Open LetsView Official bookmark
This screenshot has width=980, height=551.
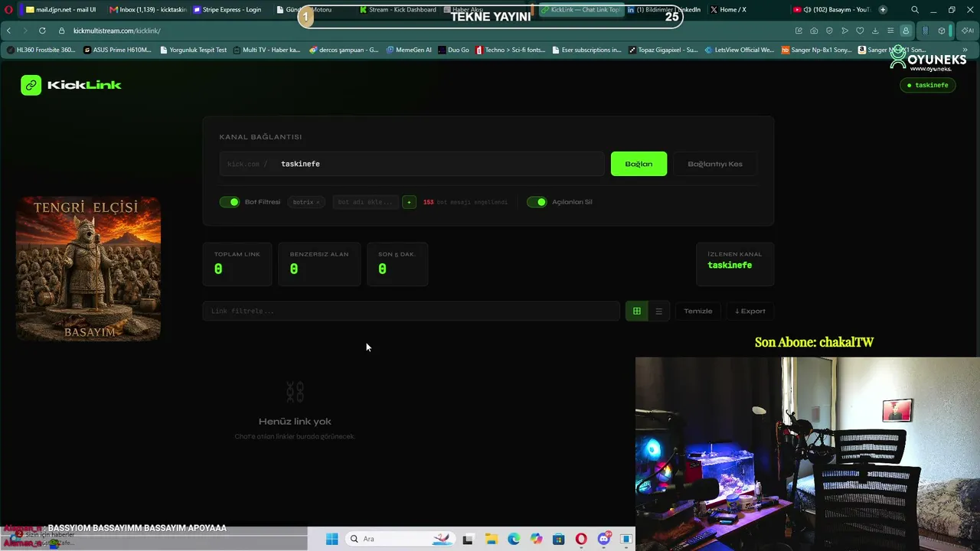pos(740,50)
